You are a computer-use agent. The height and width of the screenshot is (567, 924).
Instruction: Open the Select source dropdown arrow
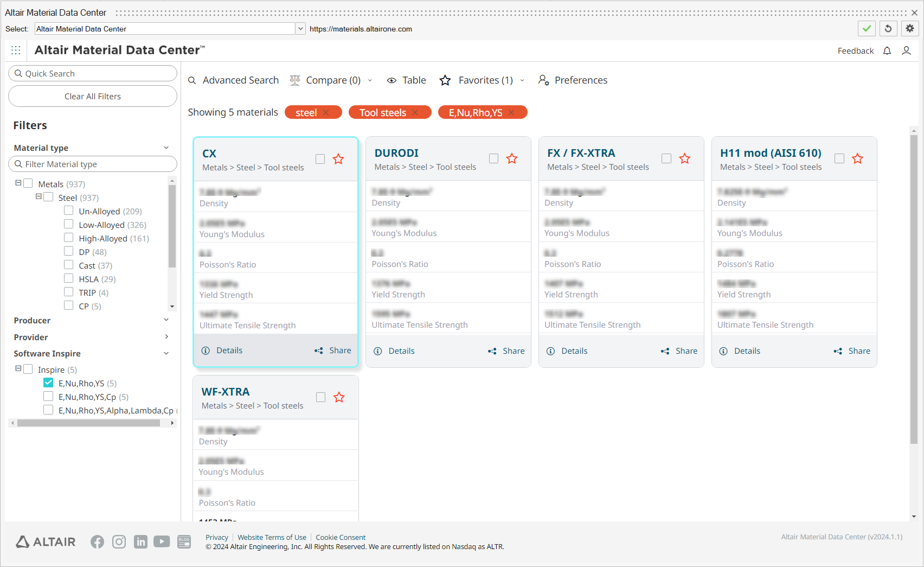(300, 29)
